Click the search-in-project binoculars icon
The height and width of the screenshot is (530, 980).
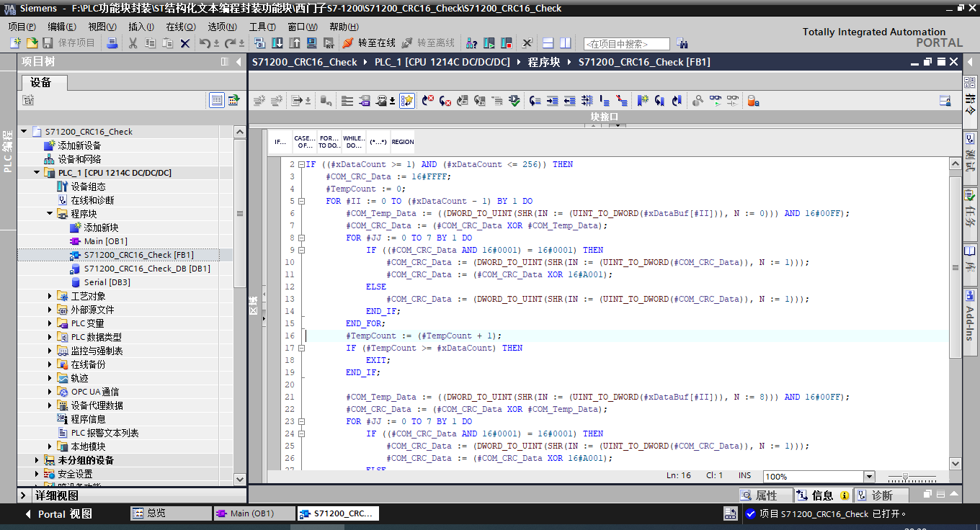pos(682,43)
